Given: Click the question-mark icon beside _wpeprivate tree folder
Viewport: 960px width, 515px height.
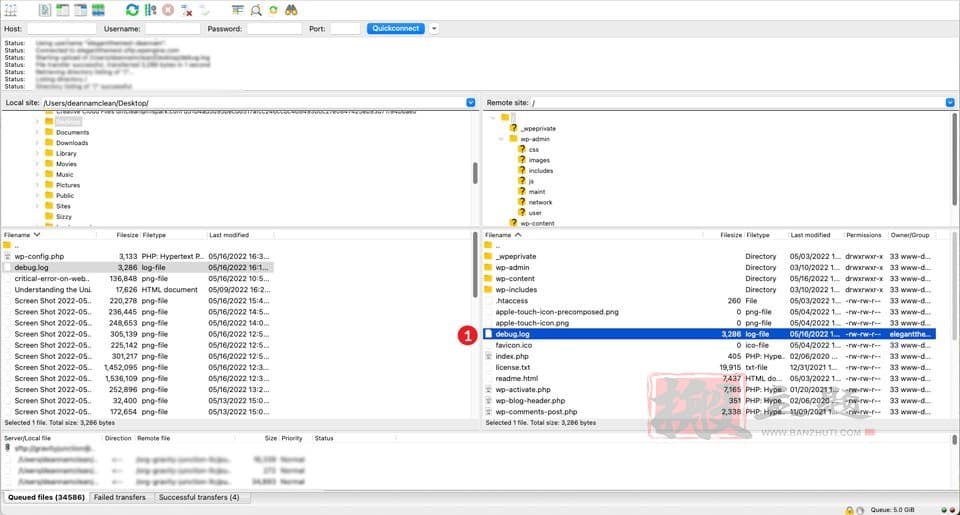Looking at the screenshot, I should [513, 128].
